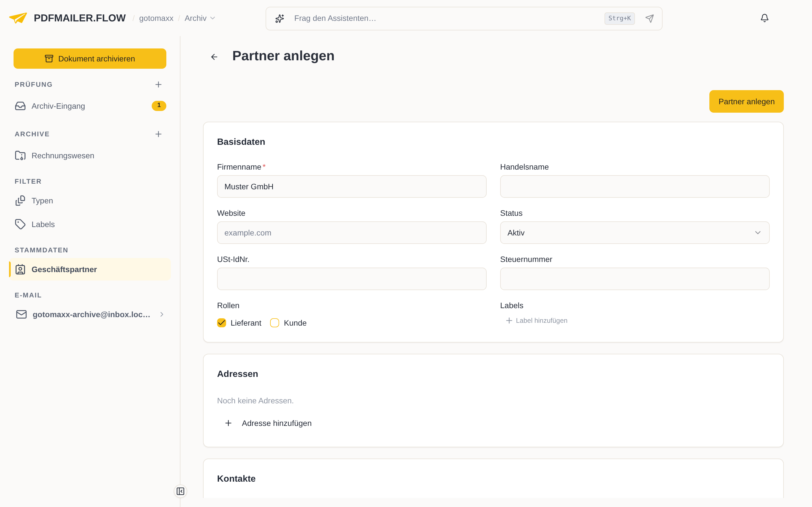The width and height of the screenshot is (812, 507).
Task: Collapse the sidebar with the panel icon
Action: tap(180, 491)
